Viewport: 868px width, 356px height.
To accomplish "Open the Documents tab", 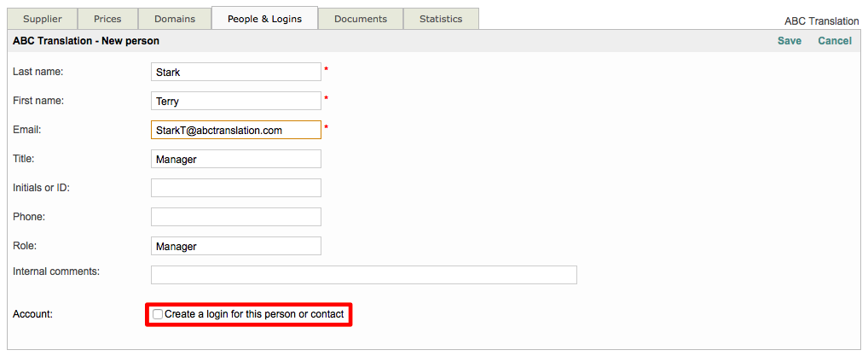I will pos(360,19).
